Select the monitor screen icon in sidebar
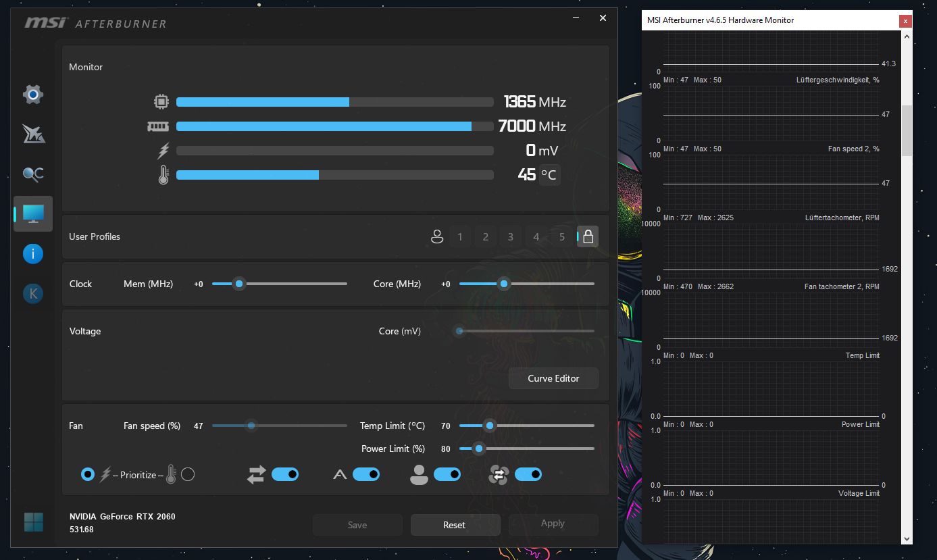The width and height of the screenshot is (937, 560). (x=33, y=213)
